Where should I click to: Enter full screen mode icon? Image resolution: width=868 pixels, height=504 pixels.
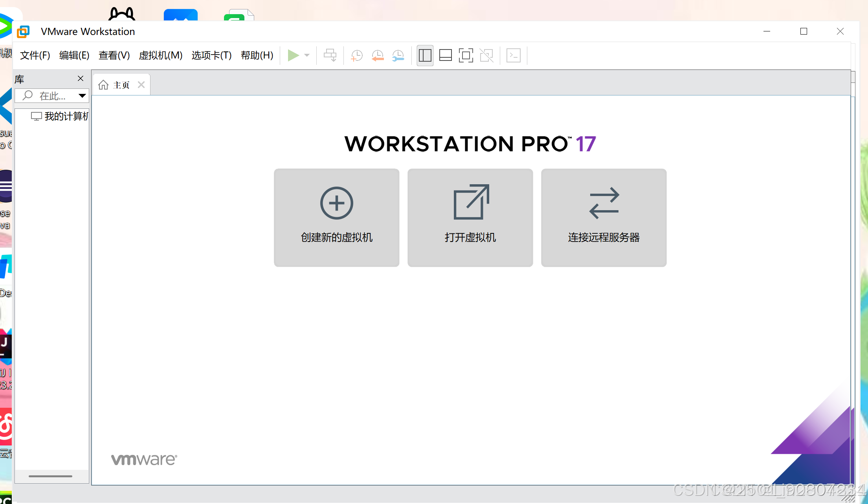tap(466, 55)
